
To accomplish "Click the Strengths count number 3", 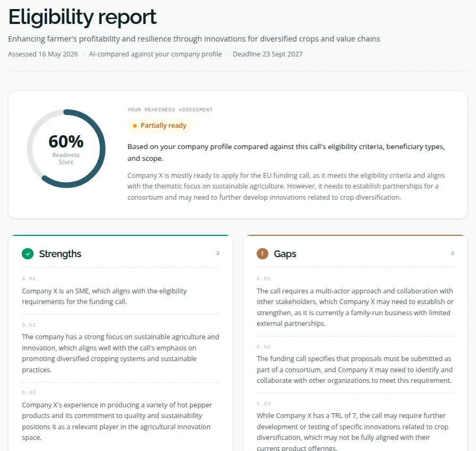I will pos(217,253).
